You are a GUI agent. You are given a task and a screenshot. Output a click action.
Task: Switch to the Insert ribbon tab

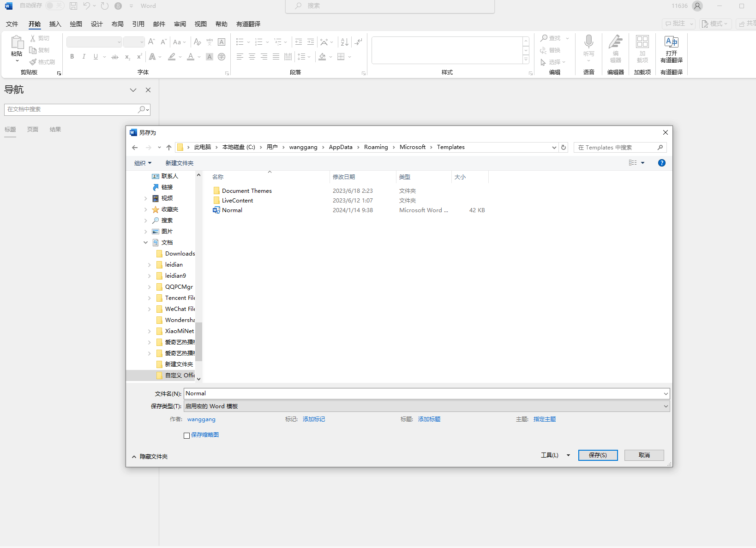[x=55, y=24]
